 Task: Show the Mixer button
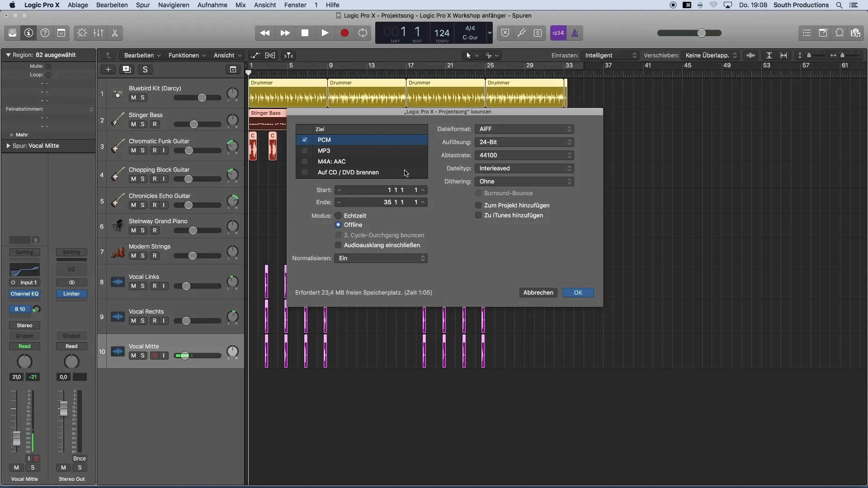(98, 33)
